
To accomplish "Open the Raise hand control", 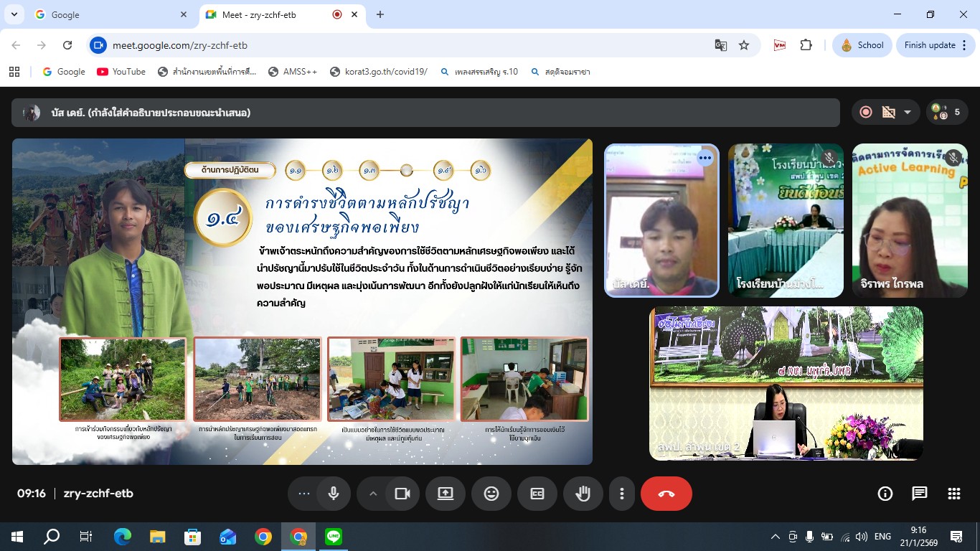I will (x=583, y=494).
